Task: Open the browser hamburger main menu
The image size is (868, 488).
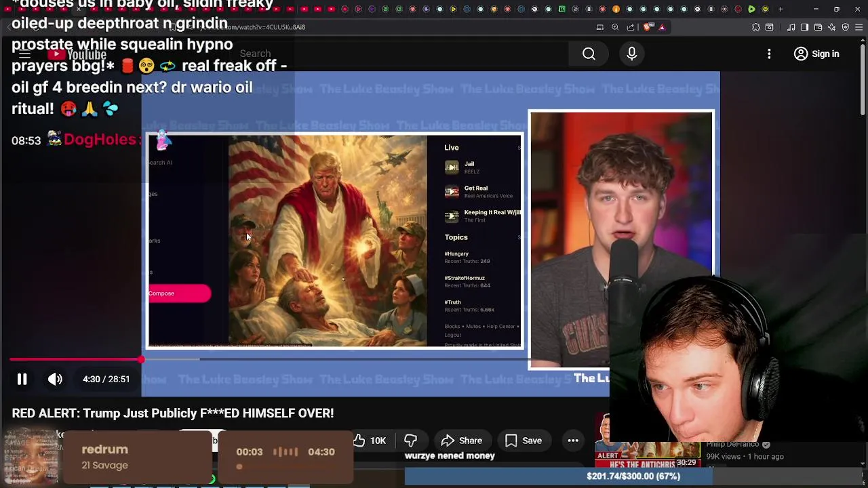Action: coord(859,27)
